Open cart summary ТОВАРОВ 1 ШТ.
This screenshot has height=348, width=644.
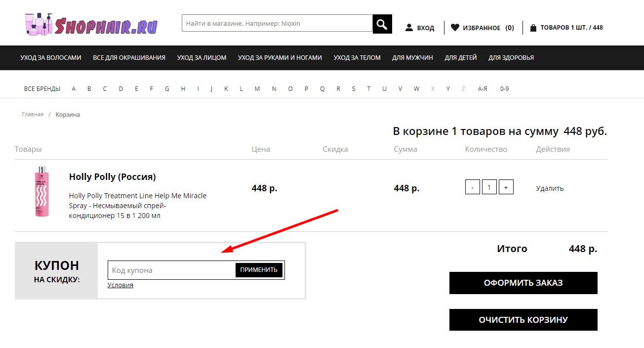(x=572, y=28)
